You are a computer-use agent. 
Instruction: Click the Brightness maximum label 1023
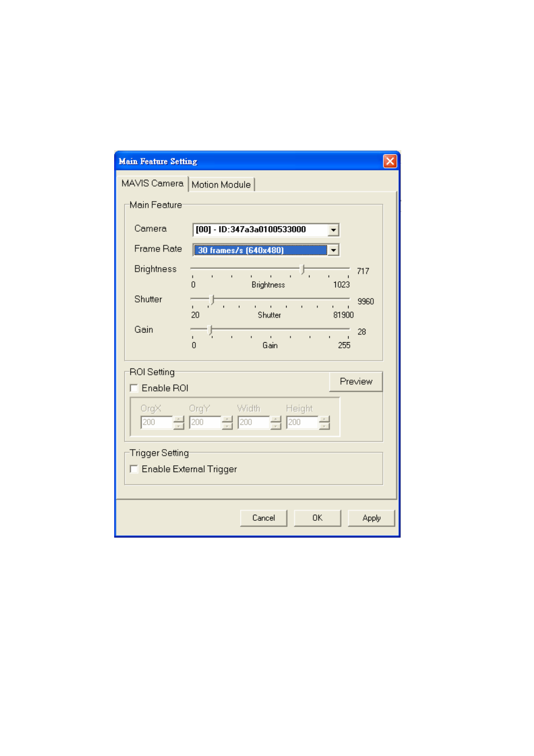(x=341, y=284)
